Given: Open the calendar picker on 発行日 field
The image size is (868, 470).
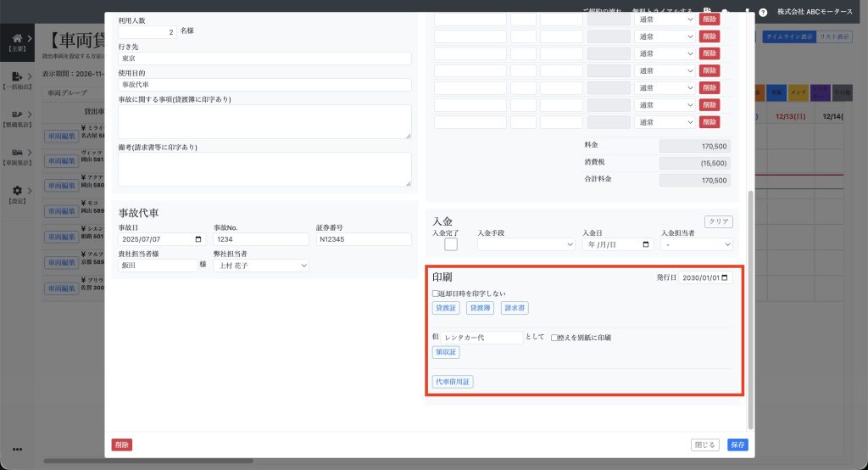Looking at the screenshot, I should pos(726,277).
